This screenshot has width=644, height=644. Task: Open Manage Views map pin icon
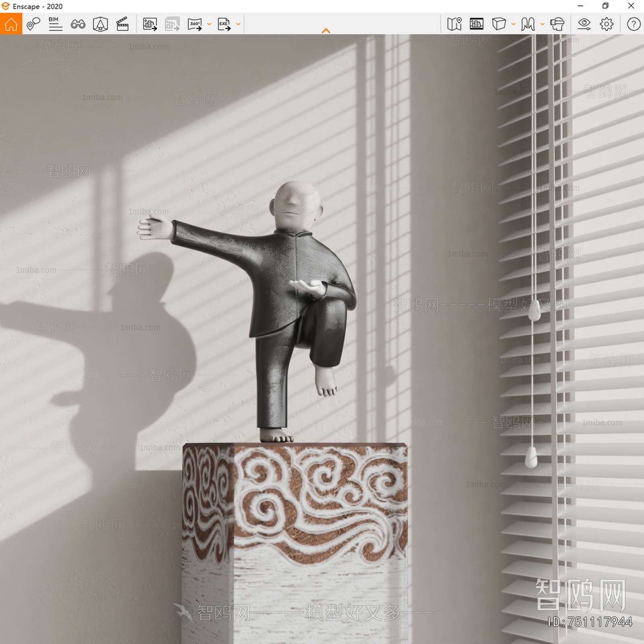point(33,24)
